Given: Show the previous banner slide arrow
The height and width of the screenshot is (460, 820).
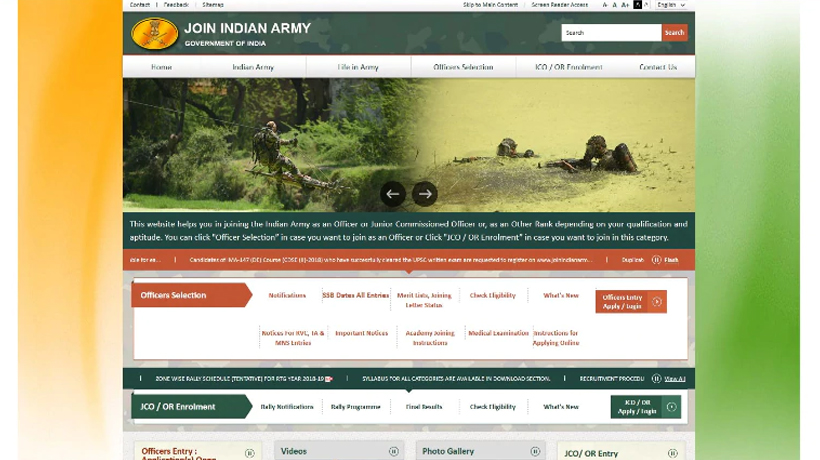Looking at the screenshot, I should (393, 194).
